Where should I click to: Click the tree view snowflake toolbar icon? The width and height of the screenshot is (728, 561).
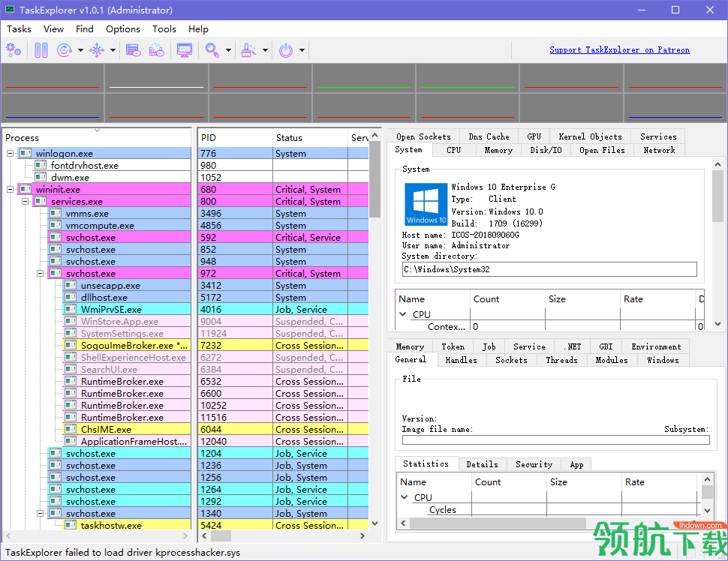click(x=97, y=49)
